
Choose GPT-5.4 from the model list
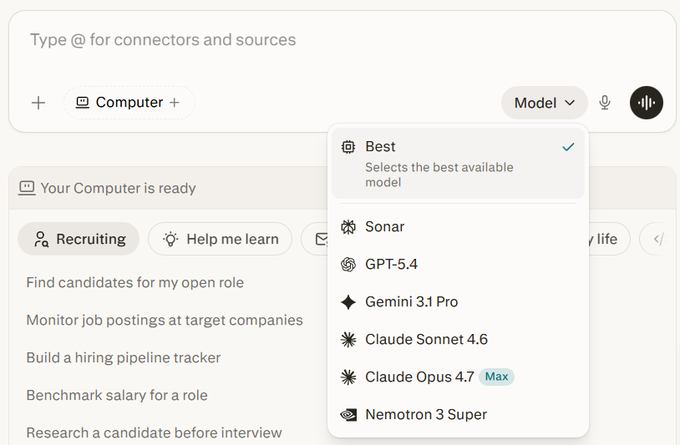tap(458, 265)
